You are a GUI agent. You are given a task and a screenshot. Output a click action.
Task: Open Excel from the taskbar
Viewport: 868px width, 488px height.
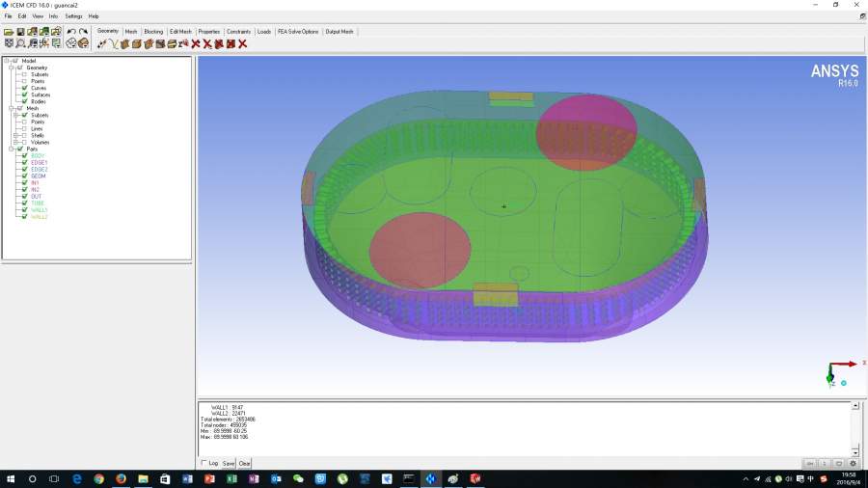tap(231, 478)
